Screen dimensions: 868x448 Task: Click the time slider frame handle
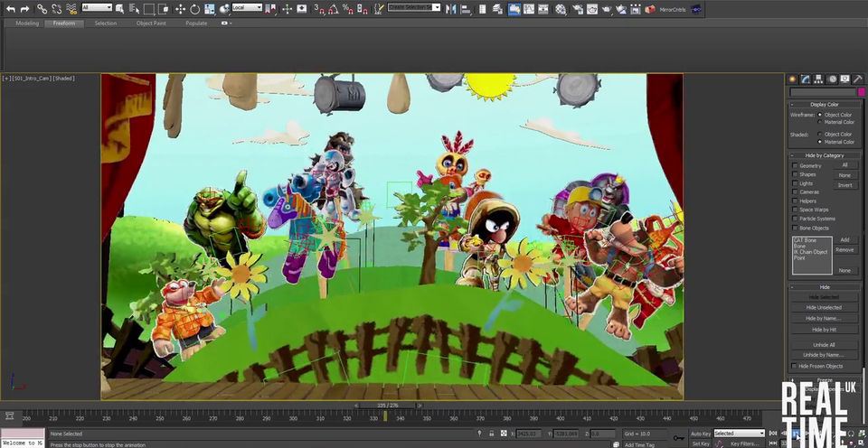click(387, 406)
